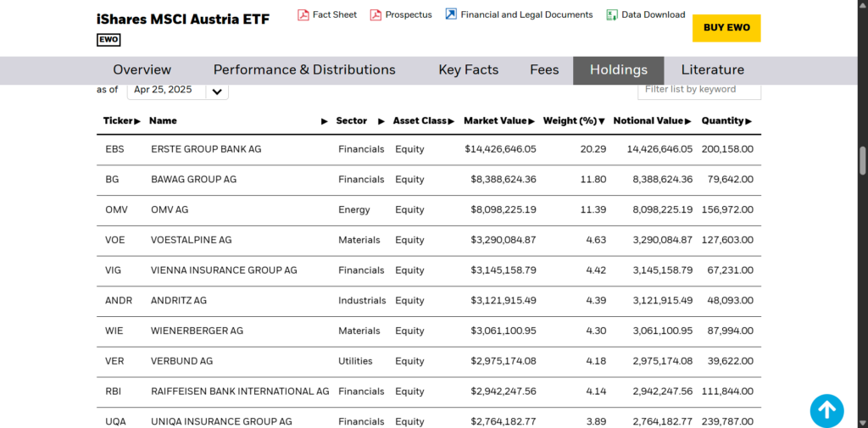The height and width of the screenshot is (428, 868).
Task: Open the as-of date dropdown
Action: pos(217,91)
